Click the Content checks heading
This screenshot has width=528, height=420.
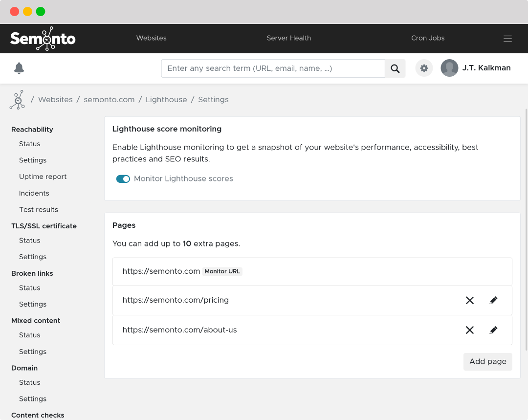pyautogui.click(x=38, y=415)
